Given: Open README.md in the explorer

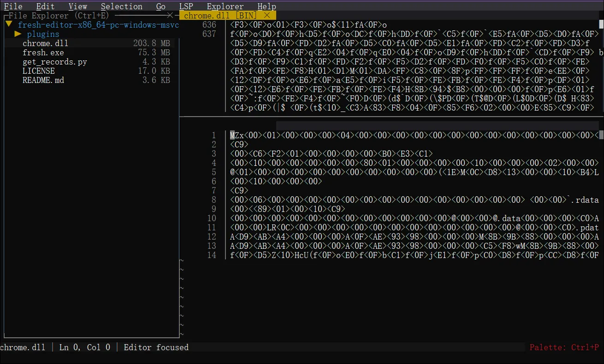Looking at the screenshot, I should (x=43, y=80).
